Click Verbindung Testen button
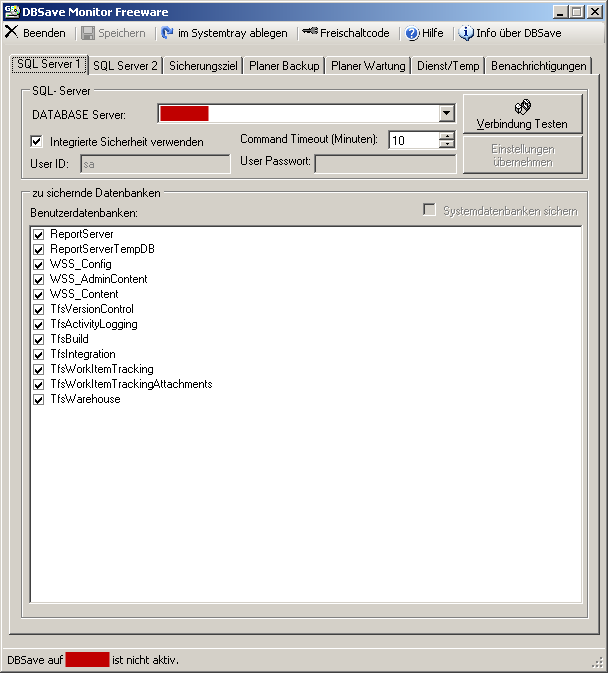Image resolution: width=608 pixels, height=673 pixels. pos(523,114)
